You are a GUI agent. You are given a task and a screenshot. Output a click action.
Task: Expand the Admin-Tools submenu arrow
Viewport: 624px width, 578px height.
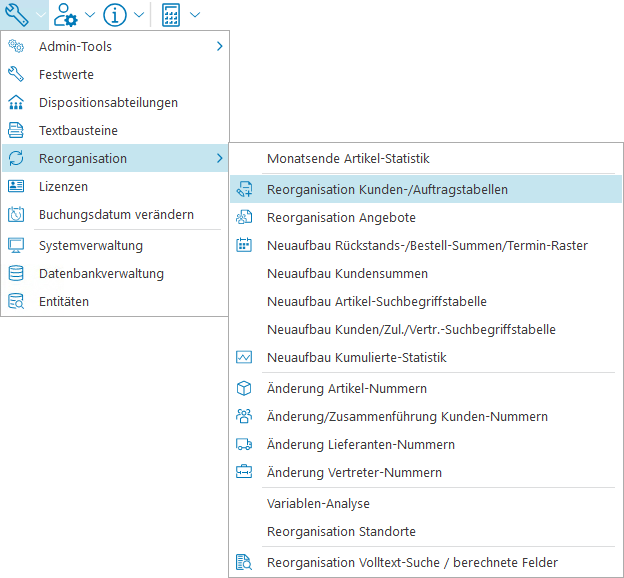(219, 46)
